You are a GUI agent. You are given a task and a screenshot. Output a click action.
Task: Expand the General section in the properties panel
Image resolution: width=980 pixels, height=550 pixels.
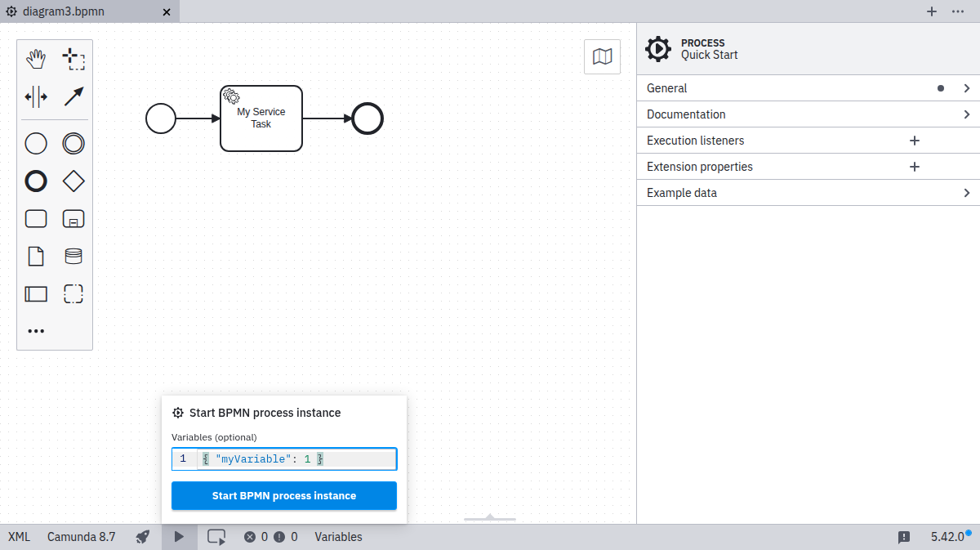point(808,87)
